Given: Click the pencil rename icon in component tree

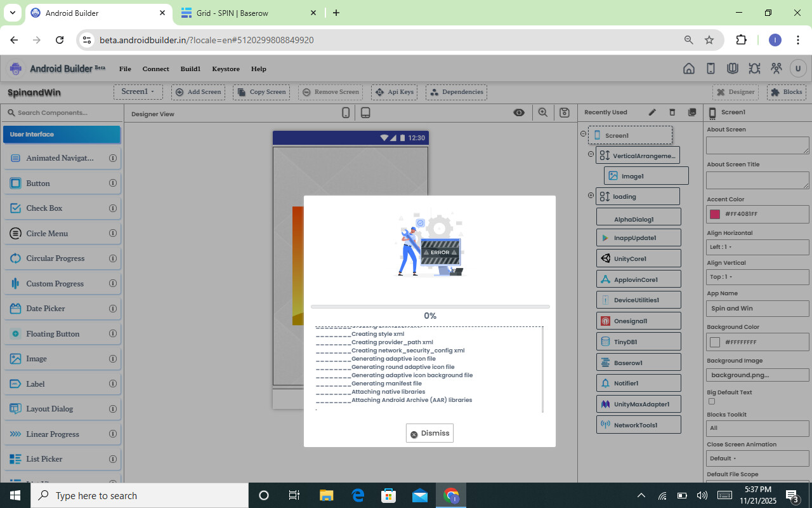Looking at the screenshot, I should [x=652, y=112].
